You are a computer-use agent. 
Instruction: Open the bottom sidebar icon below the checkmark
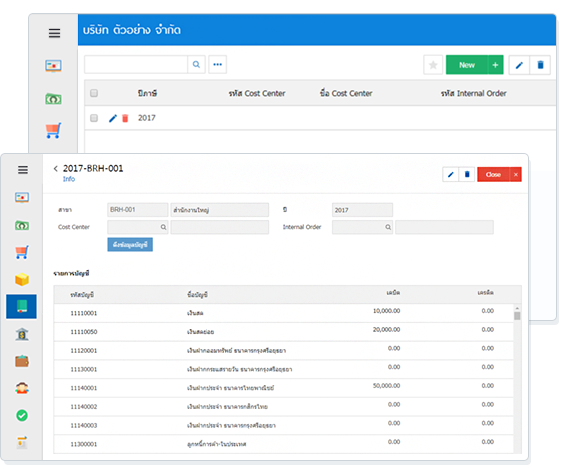[22, 443]
